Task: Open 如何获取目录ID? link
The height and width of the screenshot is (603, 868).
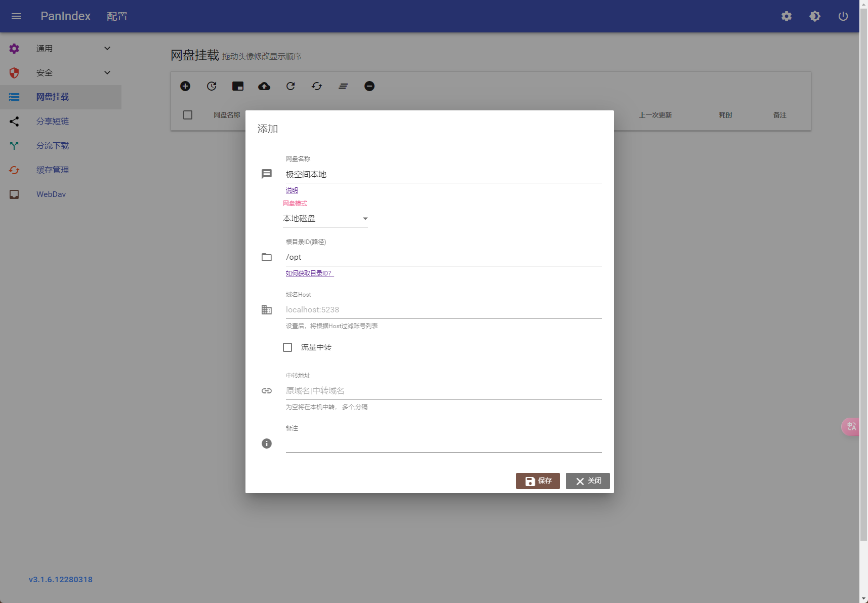Action: 310,273
